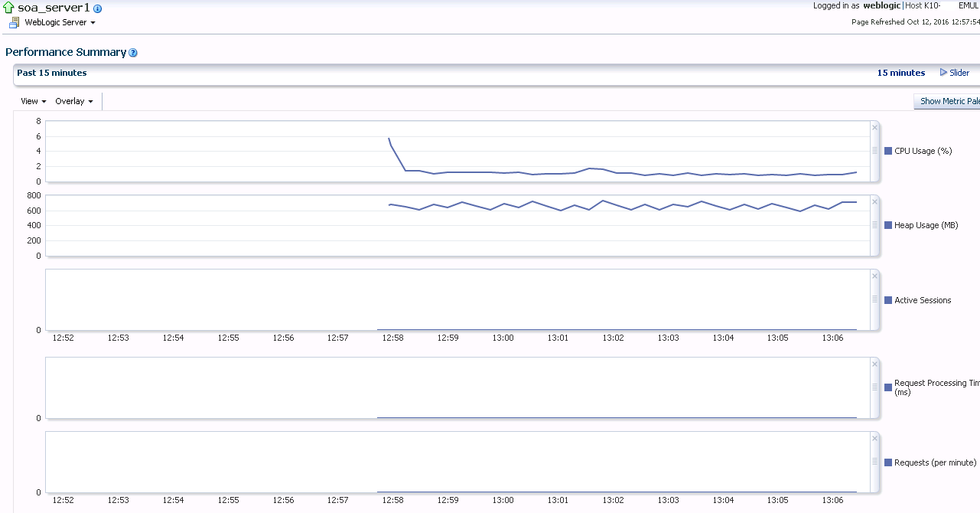Grab the Requests per minute chart reorder handle
This screenshot has height=513, width=980.
(874, 462)
